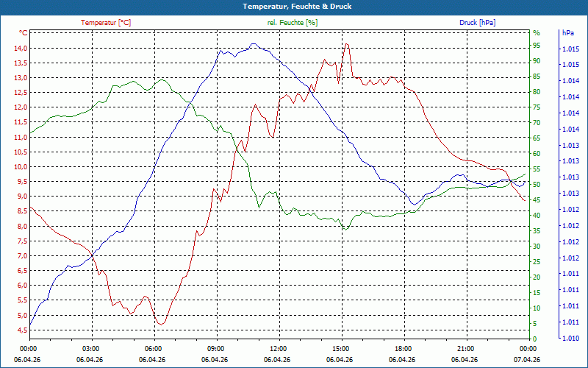Click the '10,0' temperature axis tick

pos(21,167)
